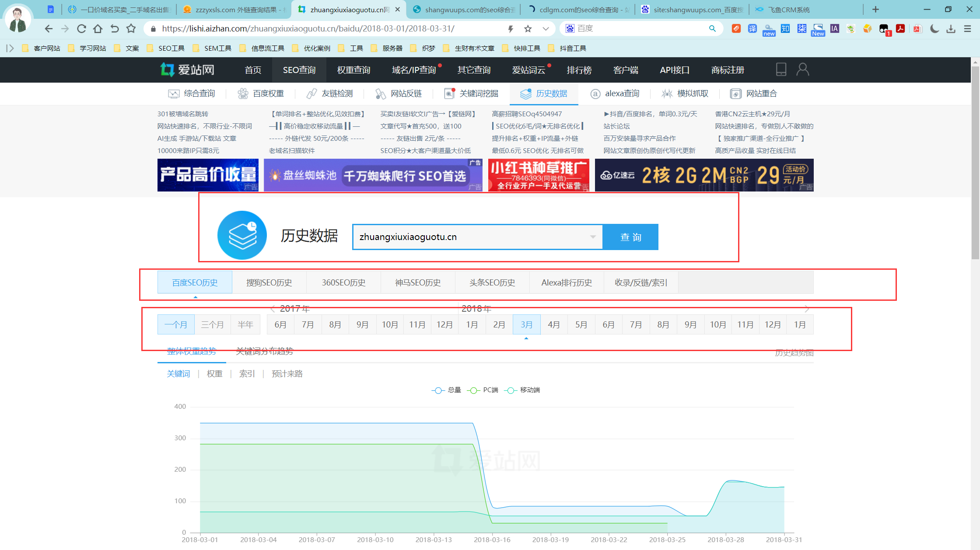Select the 半年 time range option
The image size is (980, 550).
(x=245, y=324)
